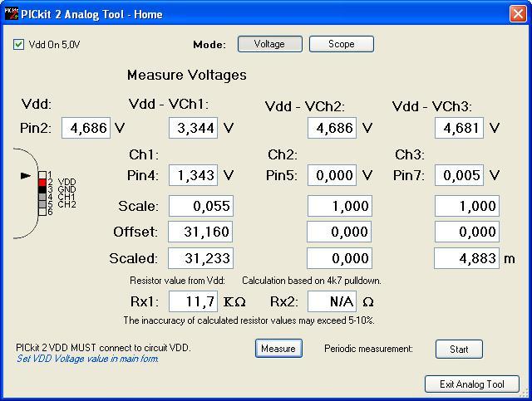Click the pin 1 arrow marker
The height and width of the screenshot is (401, 532).
(x=26, y=175)
